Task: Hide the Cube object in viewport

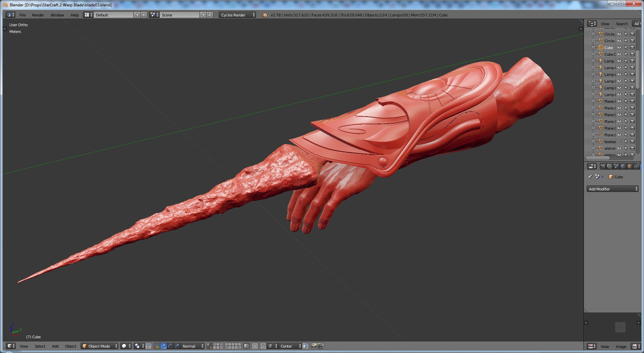Action: click(x=619, y=47)
